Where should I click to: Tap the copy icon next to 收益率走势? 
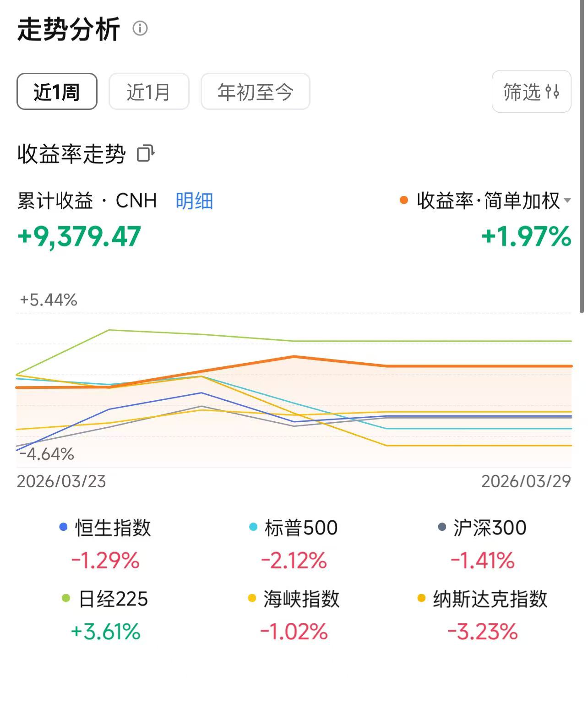pyautogui.click(x=146, y=153)
